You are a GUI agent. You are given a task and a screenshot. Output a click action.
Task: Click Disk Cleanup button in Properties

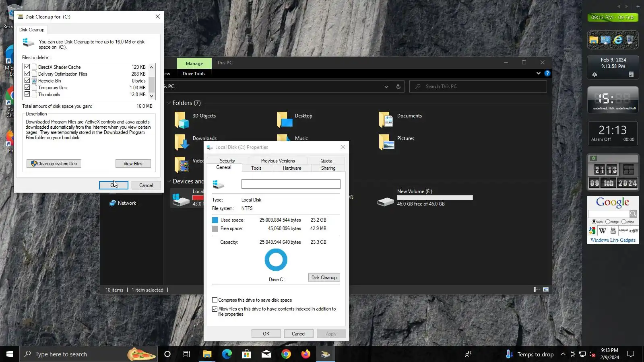[324, 278]
